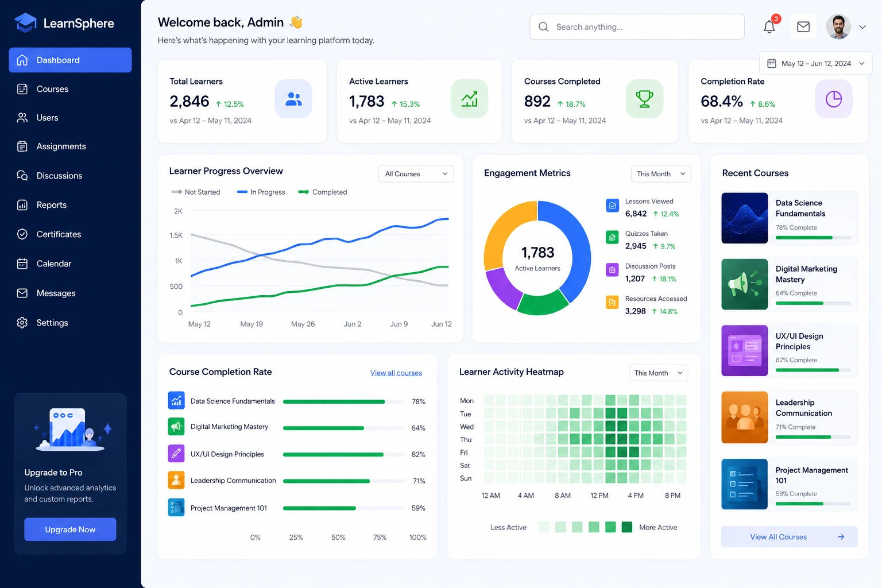Click the Wed row label in heatmap
The width and height of the screenshot is (882, 588).
(467, 427)
